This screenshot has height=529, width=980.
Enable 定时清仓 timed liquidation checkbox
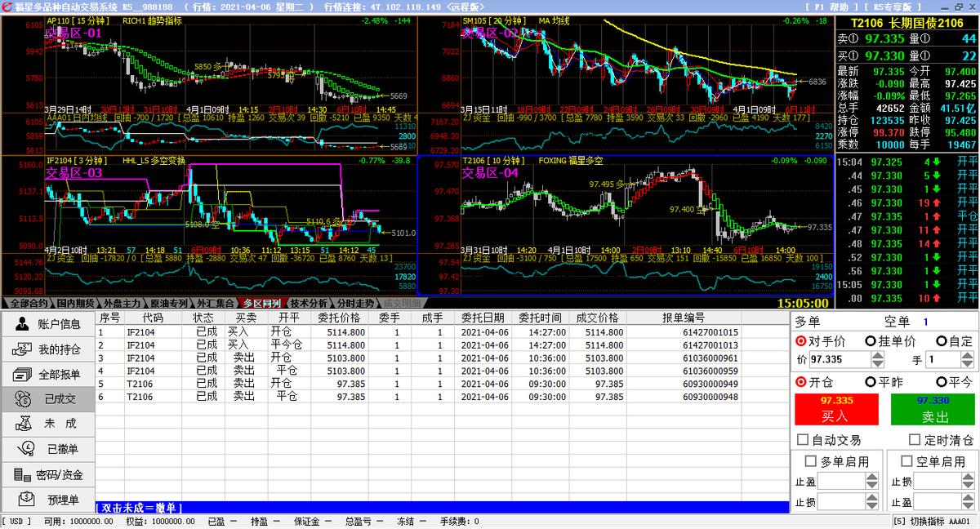pyautogui.click(x=942, y=439)
